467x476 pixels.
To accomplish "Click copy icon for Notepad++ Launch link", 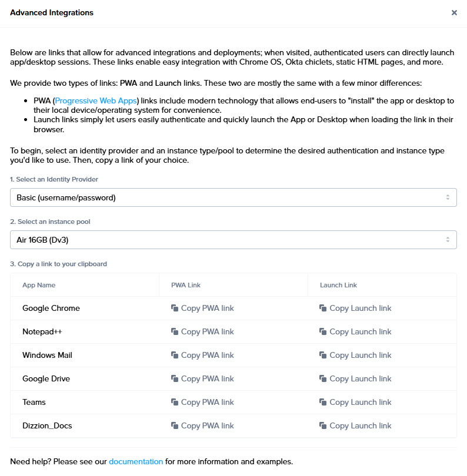I will click(323, 331).
